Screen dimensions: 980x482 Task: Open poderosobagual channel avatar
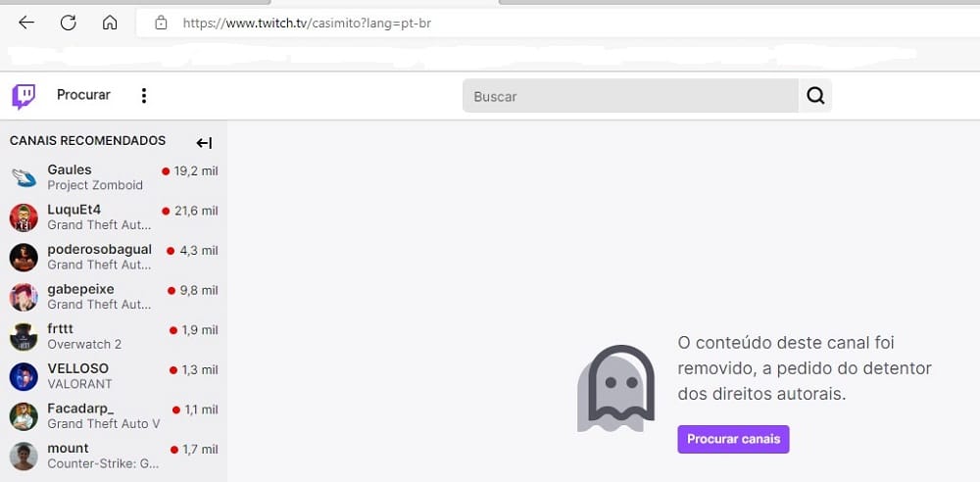click(24, 257)
